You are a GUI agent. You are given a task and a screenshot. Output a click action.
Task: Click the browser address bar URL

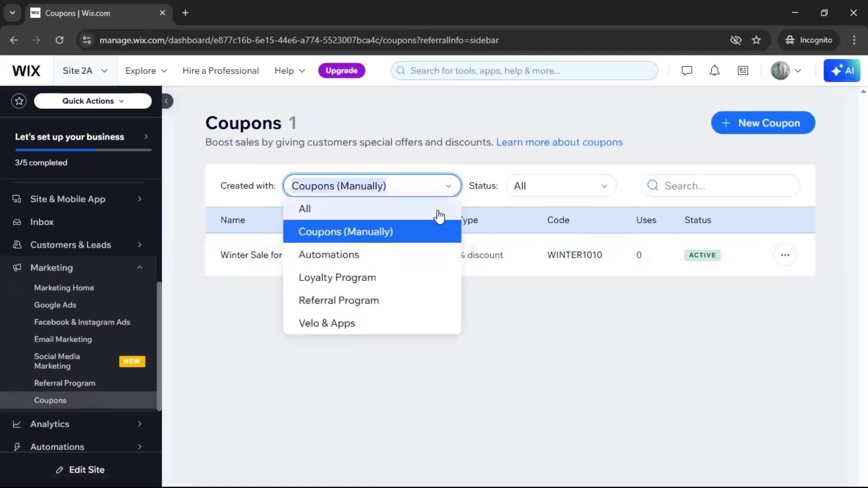point(299,40)
